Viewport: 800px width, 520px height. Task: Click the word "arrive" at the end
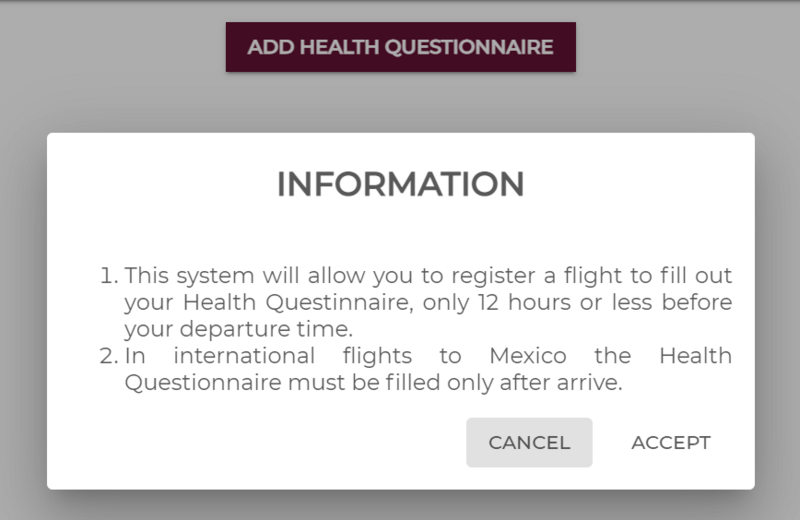[593, 383]
